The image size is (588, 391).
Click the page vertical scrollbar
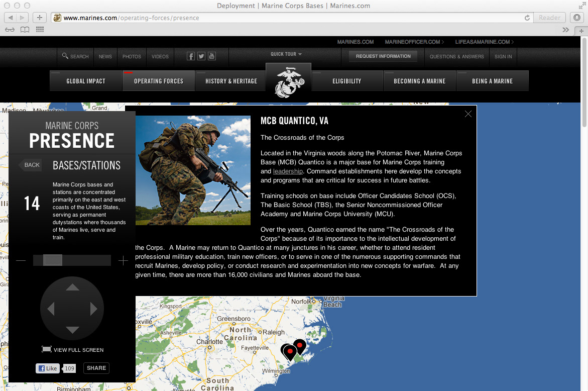pos(584,82)
